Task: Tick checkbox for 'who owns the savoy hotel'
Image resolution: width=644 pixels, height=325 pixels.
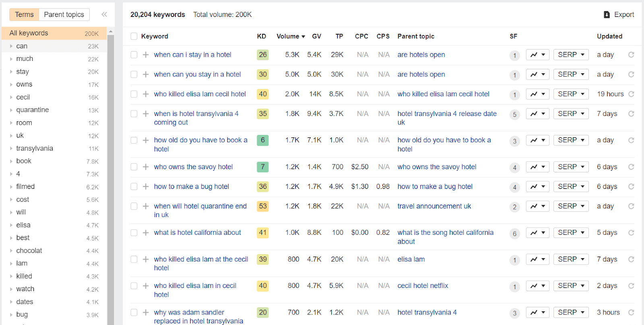Action: coord(134,167)
